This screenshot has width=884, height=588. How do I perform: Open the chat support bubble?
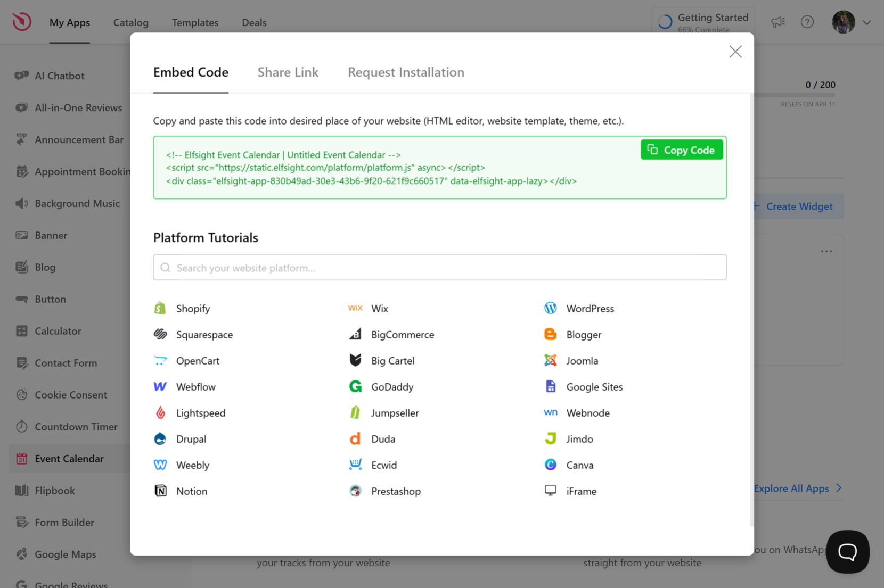pyautogui.click(x=847, y=552)
